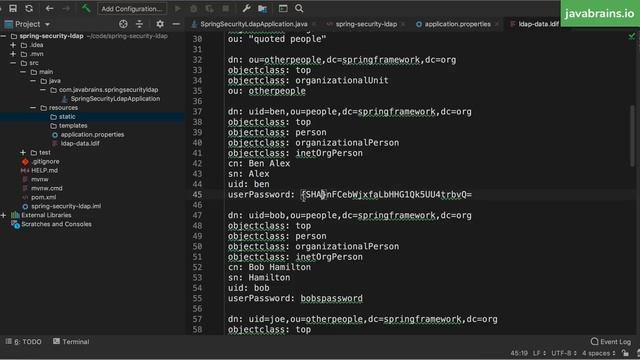640x360 pixels.
Task: Build project with the green hammer icon
Action: tap(86, 8)
